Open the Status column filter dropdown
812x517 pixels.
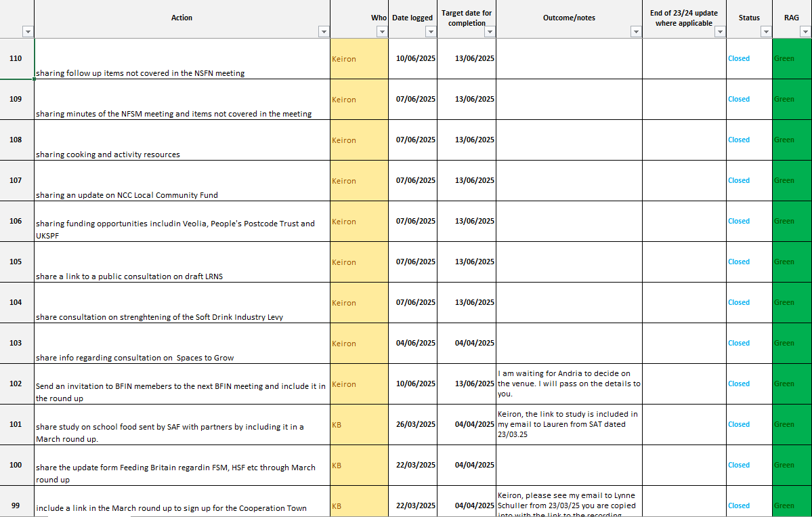pyautogui.click(x=766, y=32)
